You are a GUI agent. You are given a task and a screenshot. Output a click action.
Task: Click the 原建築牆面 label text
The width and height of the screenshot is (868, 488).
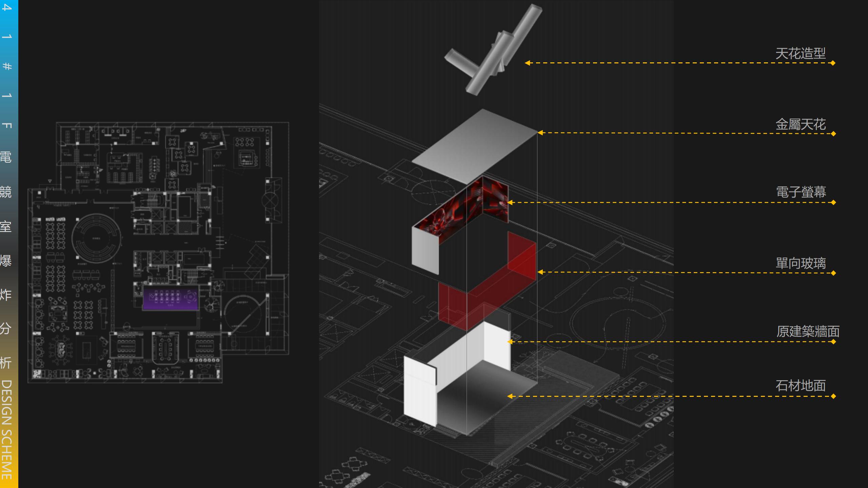pos(808,331)
